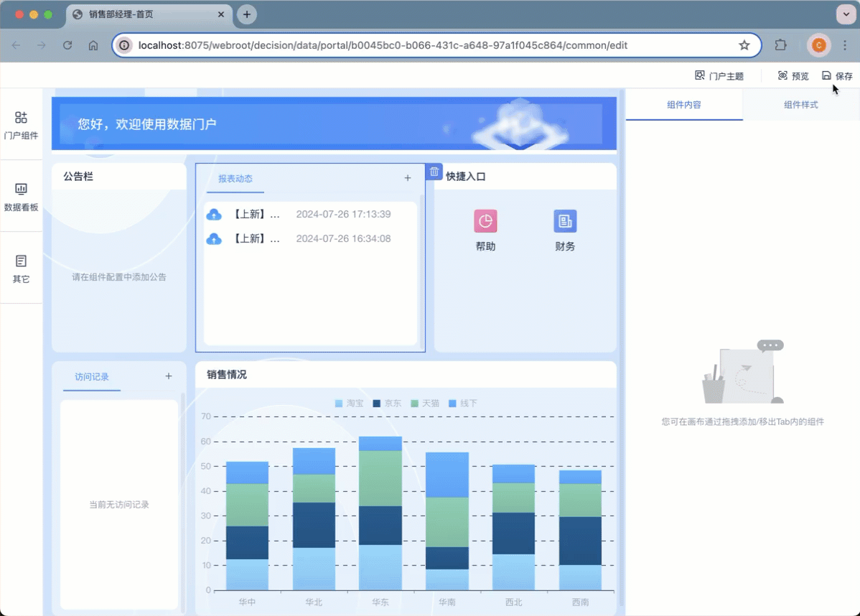Select the 公告栏 component title
860x616 pixels.
pos(78,176)
